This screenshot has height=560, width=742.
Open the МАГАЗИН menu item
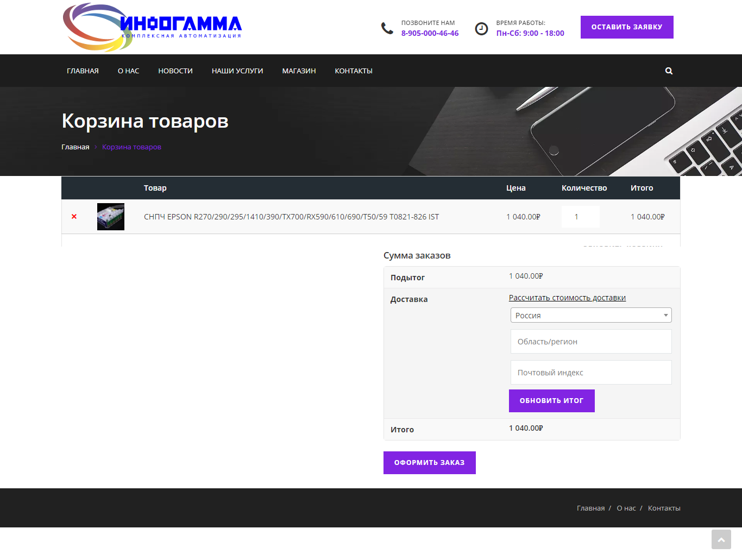point(299,71)
